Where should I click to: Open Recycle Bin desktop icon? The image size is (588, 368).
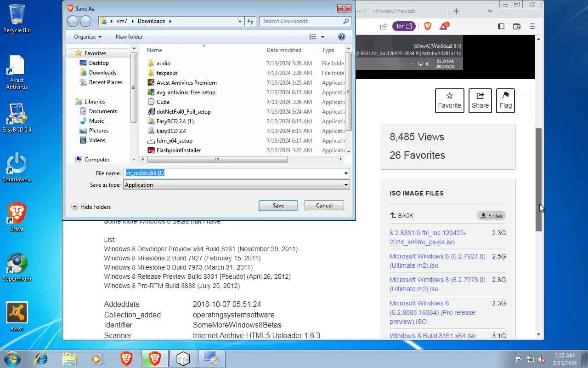point(17,19)
